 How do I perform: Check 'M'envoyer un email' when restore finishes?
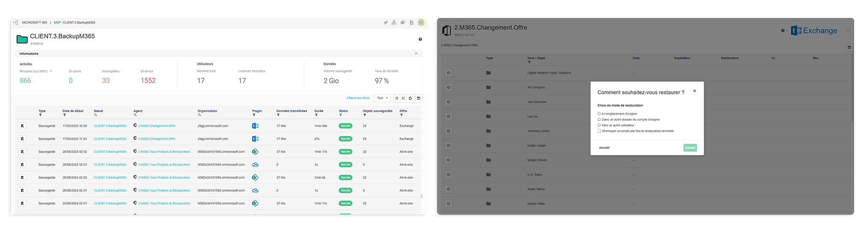click(x=599, y=131)
